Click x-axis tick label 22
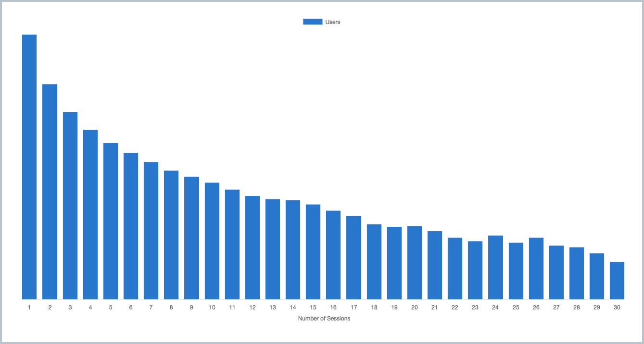Viewport: 644px width, 344px height. [x=455, y=307]
